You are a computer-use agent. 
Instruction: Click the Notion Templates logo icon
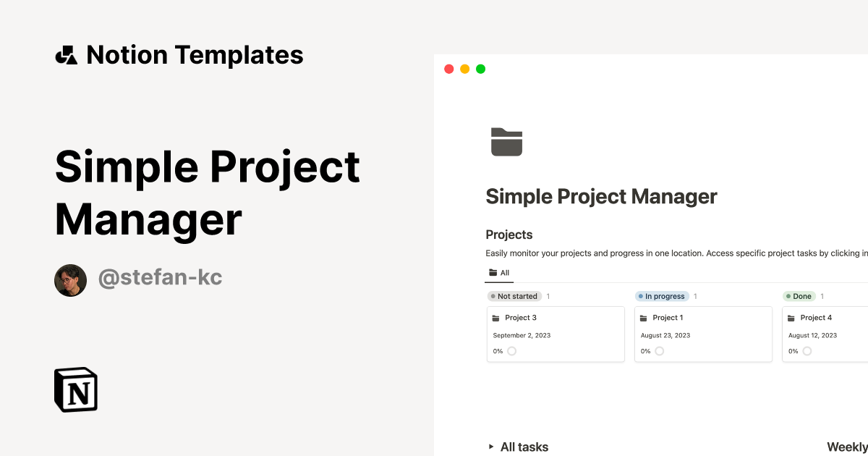coord(66,54)
